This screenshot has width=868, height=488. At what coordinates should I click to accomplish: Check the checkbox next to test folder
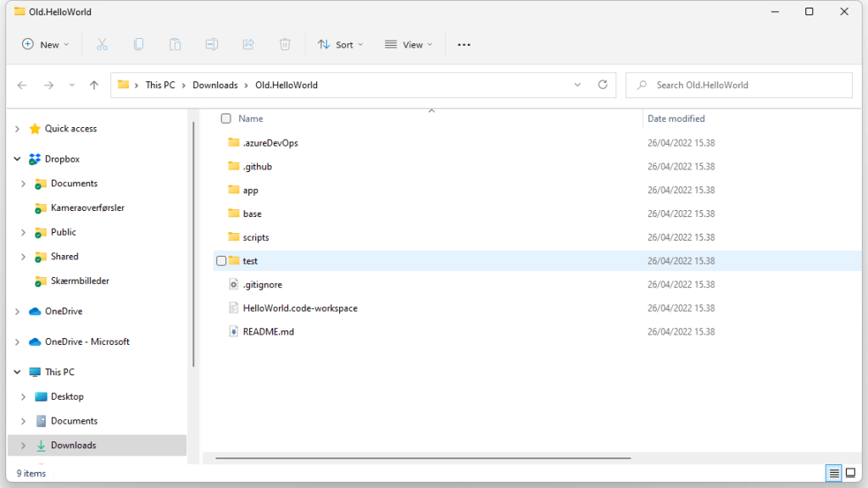click(221, 261)
